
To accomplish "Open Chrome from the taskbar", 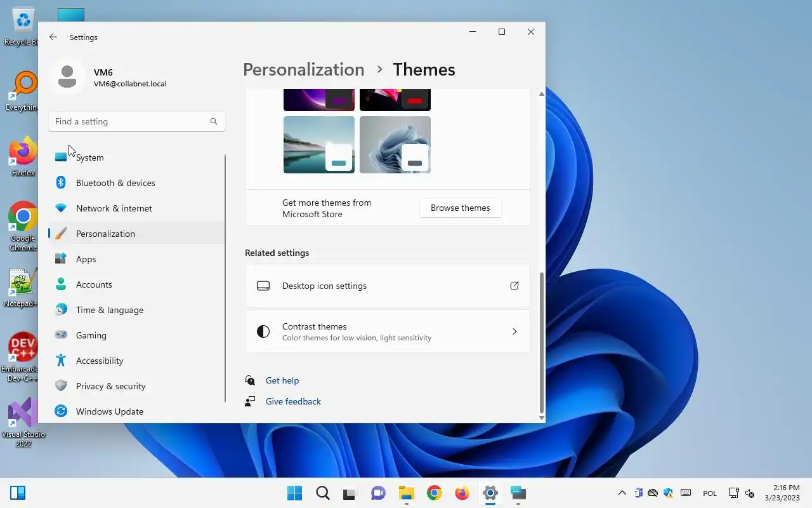I will click(x=435, y=493).
